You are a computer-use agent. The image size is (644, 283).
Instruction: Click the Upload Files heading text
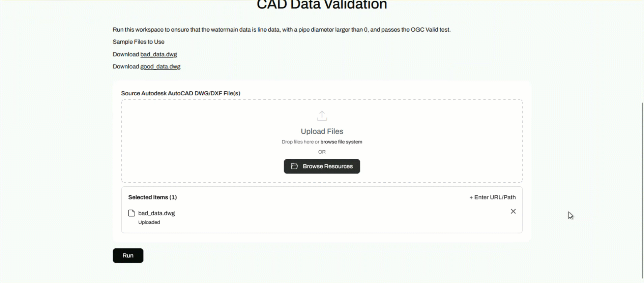coord(322,131)
